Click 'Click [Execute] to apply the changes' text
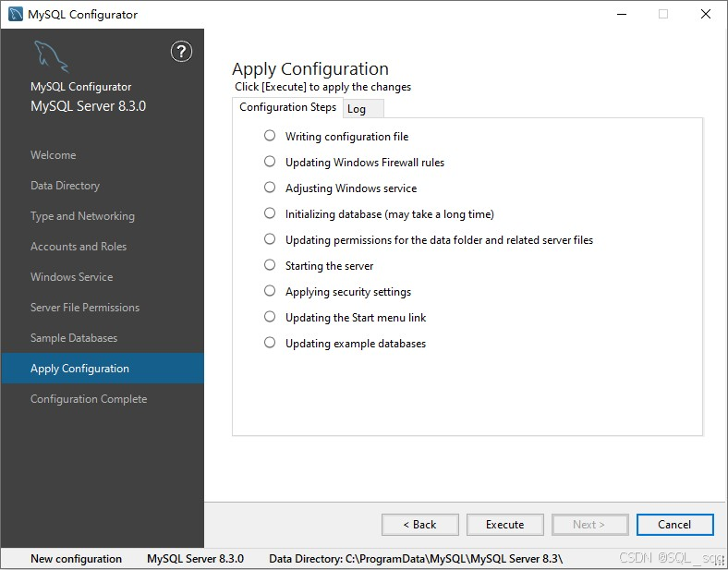Viewport: 728px width, 570px height. point(322,87)
